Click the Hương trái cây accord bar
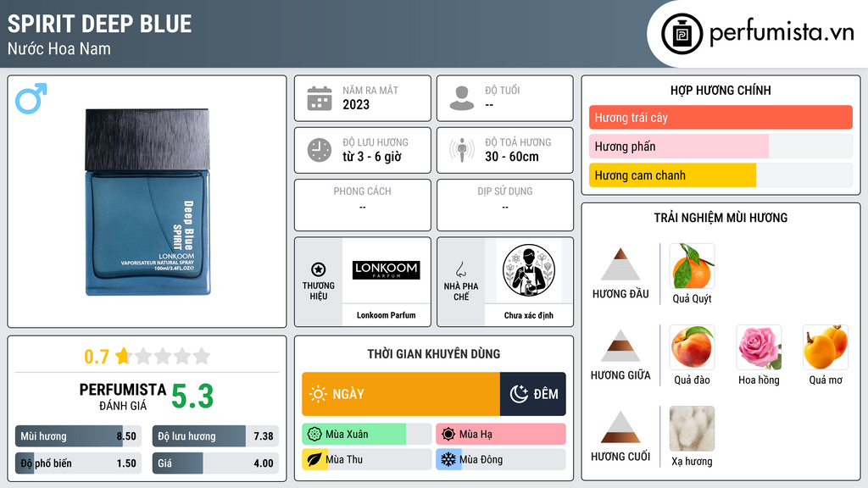 721,117
